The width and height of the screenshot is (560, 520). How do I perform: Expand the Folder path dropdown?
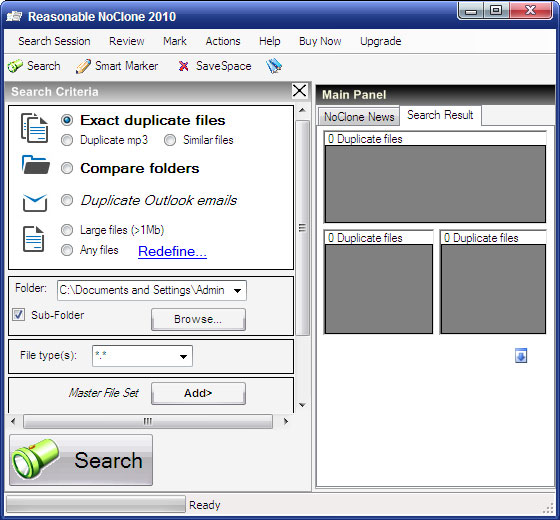[x=237, y=290]
